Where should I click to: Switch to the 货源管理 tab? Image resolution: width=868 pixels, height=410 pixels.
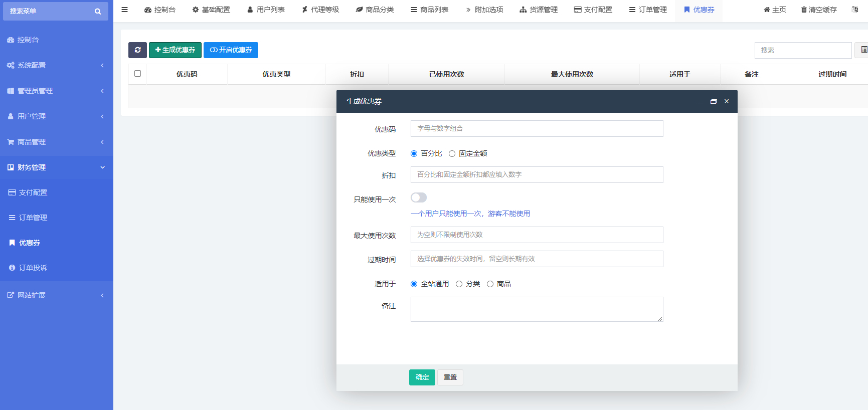[538, 10]
